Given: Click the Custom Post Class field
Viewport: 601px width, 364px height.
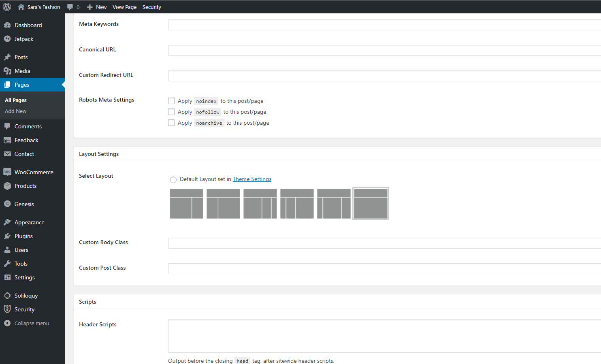Looking at the screenshot, I should pos(385,269).
